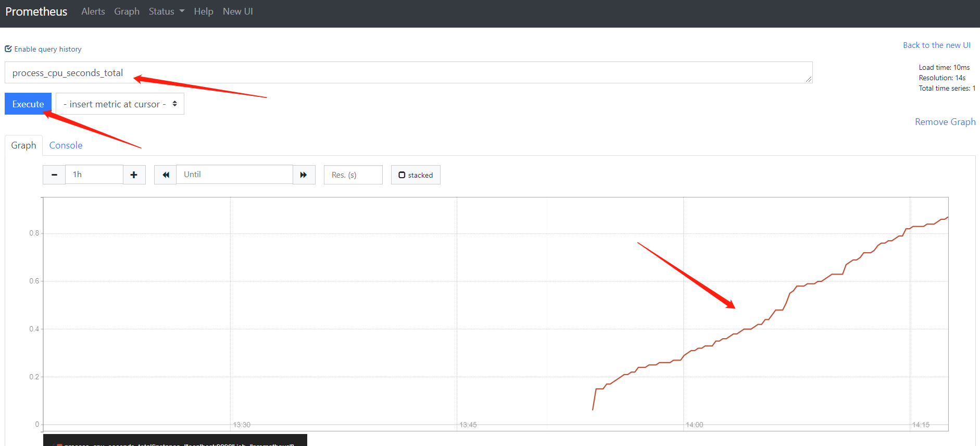The image size is (980, 446).
Task: Click the 0.8 y-axis label
Action: pos(34,233)
